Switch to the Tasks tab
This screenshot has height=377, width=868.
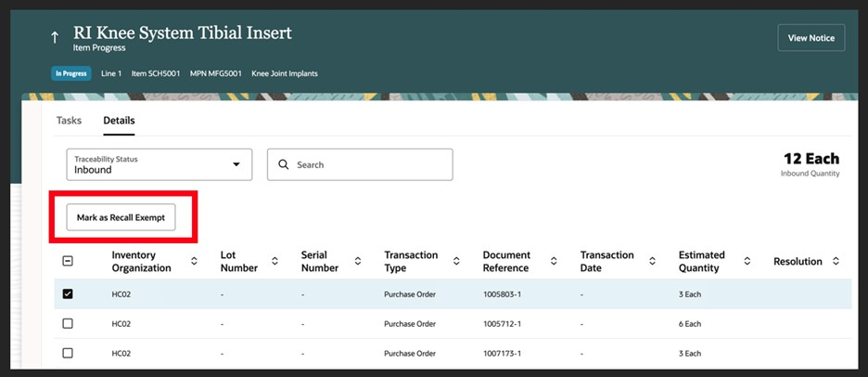[69, 121]
